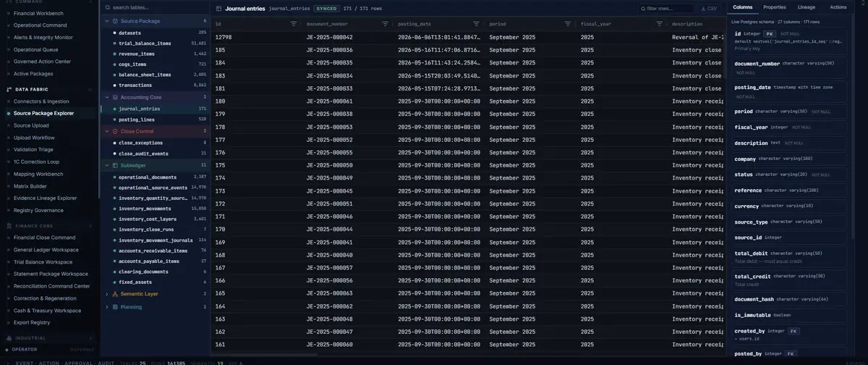Select the trial_balance_items table
The image size is (868, 365).
point(154,43)
